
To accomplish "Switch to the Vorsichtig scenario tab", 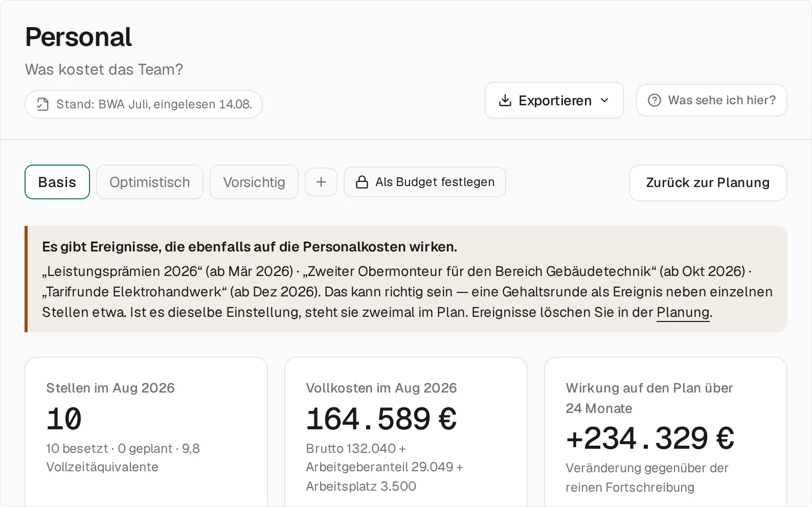I will pyautogui.click(x=254, y=182).
